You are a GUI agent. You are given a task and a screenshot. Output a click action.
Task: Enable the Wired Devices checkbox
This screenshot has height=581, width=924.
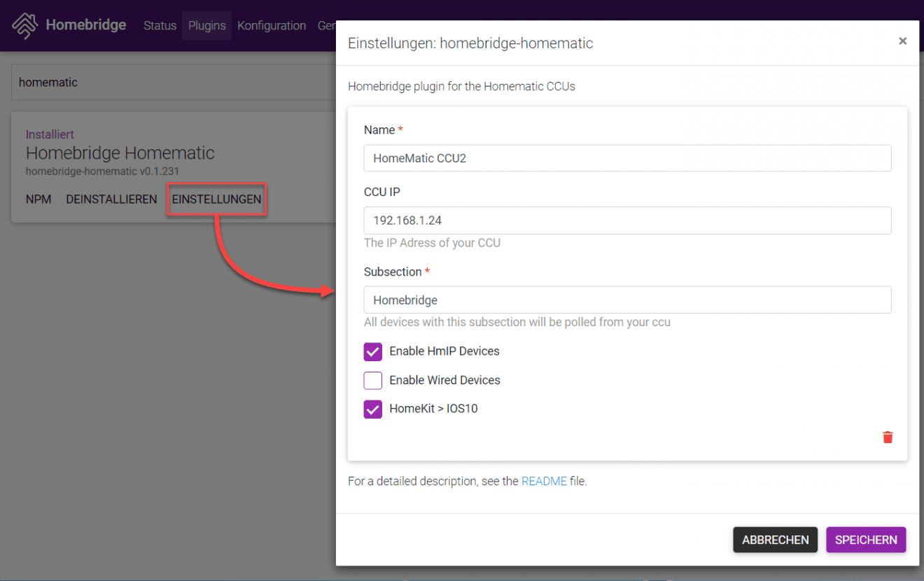[373, 381]
